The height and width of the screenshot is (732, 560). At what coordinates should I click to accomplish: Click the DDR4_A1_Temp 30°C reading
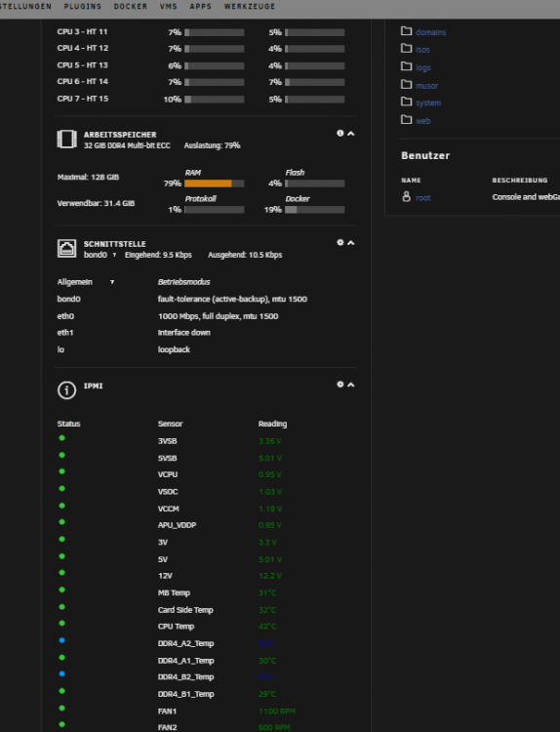click(267, 661)
